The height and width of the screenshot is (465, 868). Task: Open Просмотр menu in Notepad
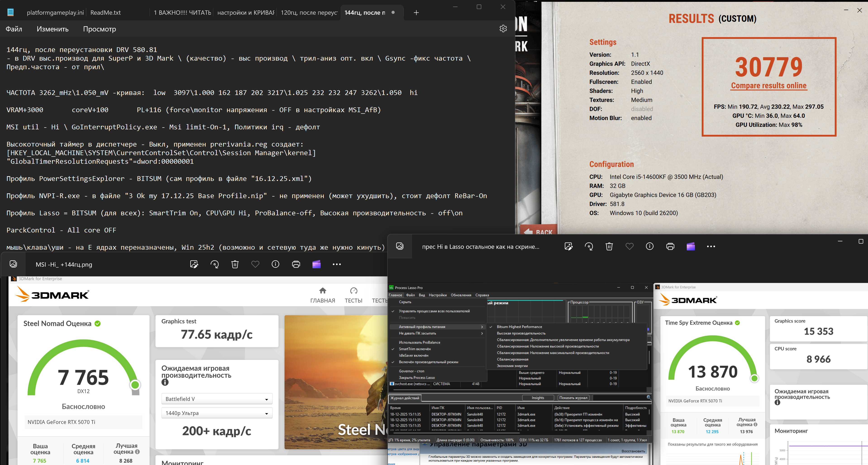pyautogui.click(x=99, y=29)
